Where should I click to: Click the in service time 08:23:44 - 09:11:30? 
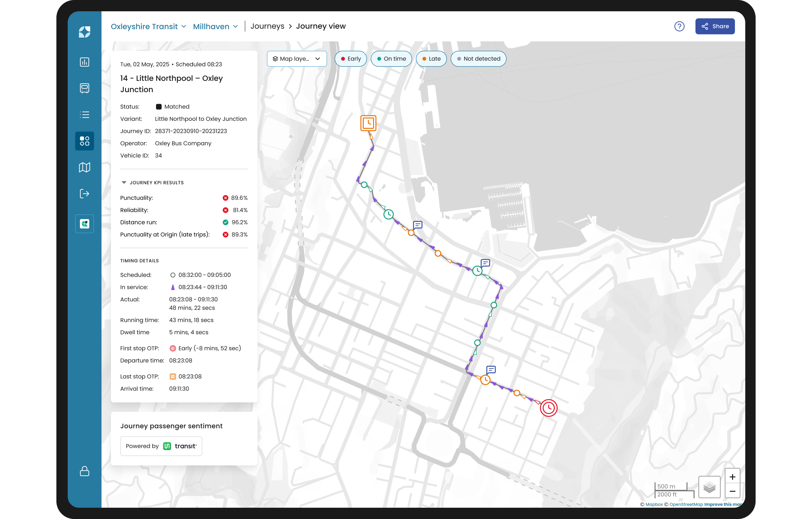click(x=203, y=287)
